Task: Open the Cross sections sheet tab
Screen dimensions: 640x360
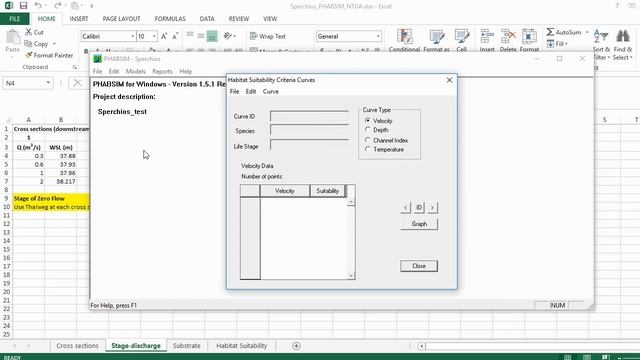Action: pyautogui.click(x=77, y=346)
